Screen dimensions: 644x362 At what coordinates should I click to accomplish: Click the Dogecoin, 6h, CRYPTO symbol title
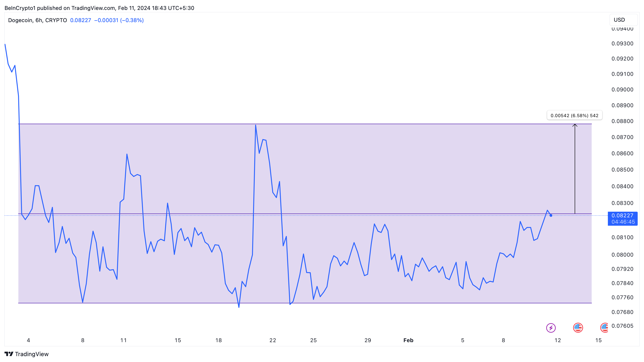click(37, 20)
